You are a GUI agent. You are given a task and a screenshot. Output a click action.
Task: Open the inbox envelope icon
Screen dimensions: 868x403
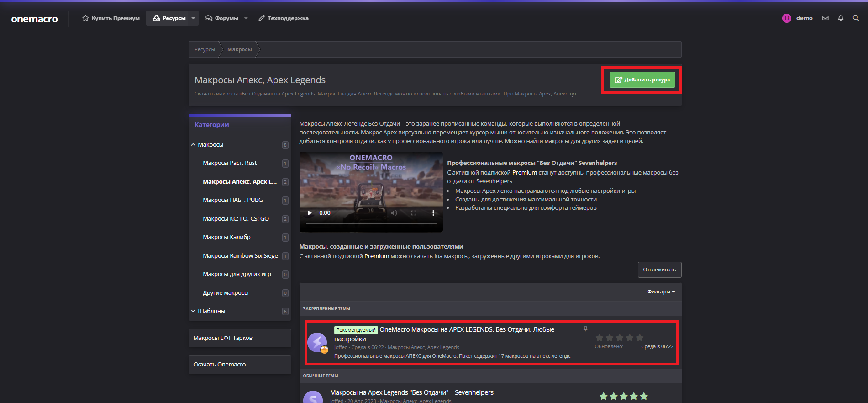pos(826,18)
